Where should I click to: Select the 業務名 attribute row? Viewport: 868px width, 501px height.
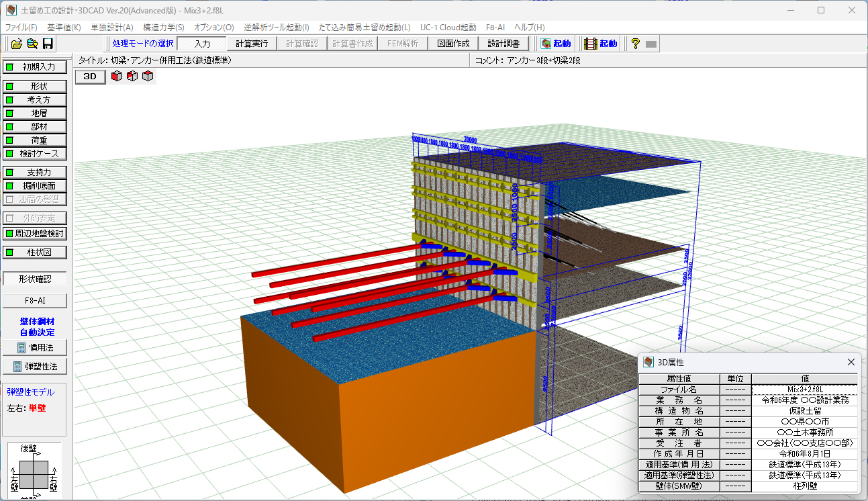tap(748, 400)
